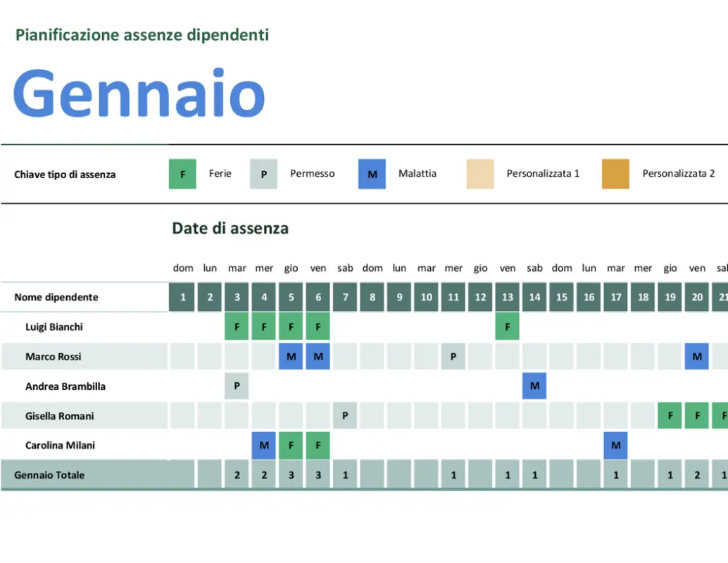
Task: Select Carolina Milani's F cell on day 6
Action: pyautogui.click(x=318, y=445)
